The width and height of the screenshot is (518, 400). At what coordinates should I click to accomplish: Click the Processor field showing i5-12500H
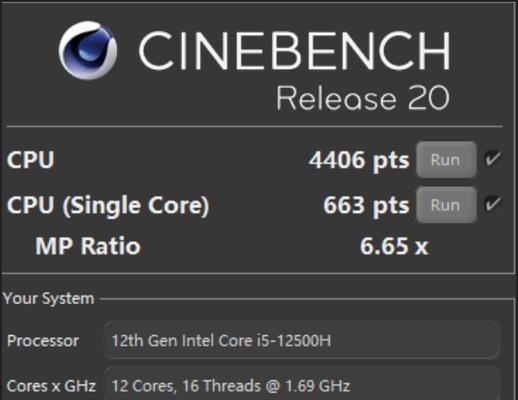302,341
